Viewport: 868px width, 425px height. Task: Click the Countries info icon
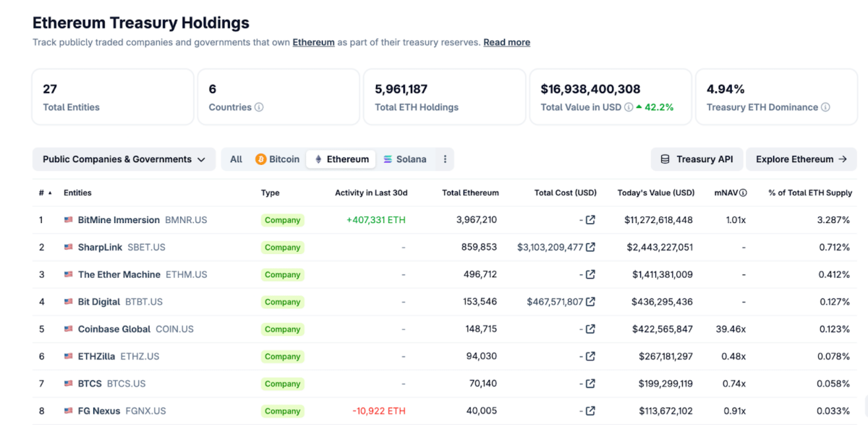pos(259,107)
